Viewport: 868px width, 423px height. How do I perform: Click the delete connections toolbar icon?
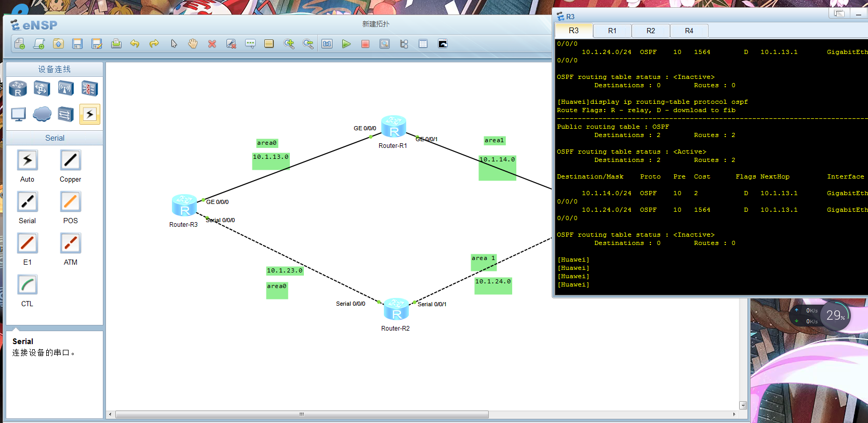coord(231,44)
